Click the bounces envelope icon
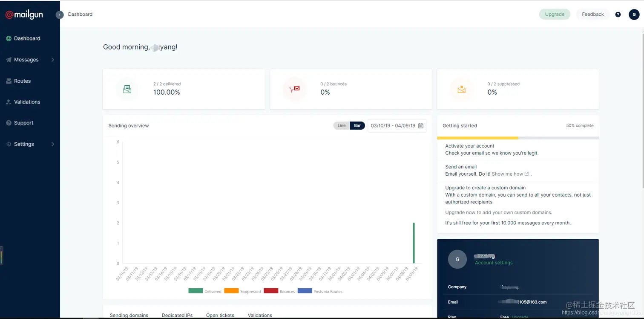The height and width of the screenshot is (319, 644). click(x=294, y=89)
